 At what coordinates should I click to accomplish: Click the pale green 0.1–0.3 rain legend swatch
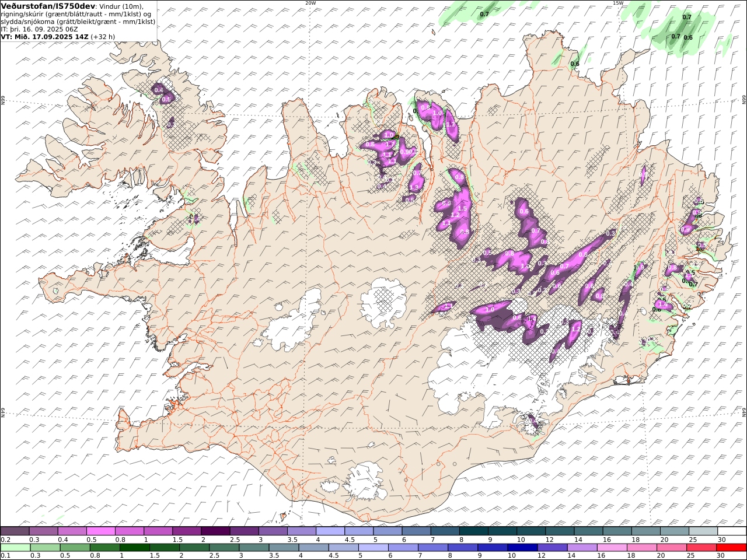(16, 547)
